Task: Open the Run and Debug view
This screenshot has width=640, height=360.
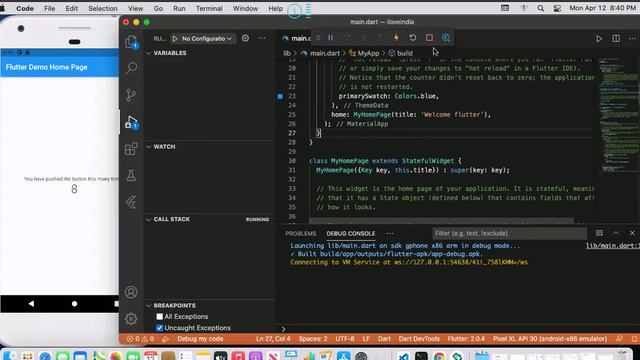Action: [131, 122]
